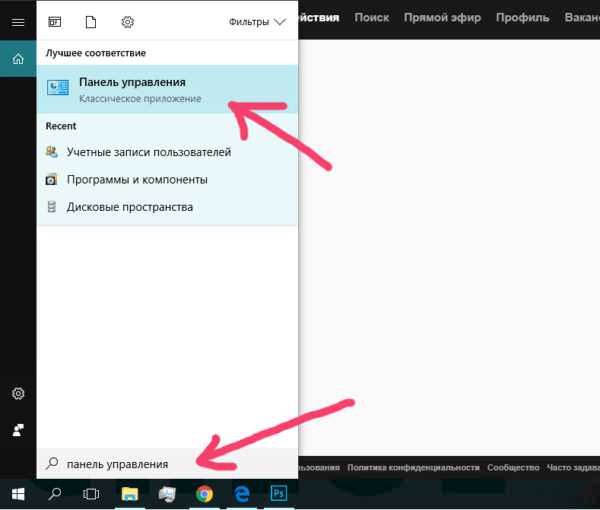
Task: Open Task View on the taskbar
Action: 91,494
